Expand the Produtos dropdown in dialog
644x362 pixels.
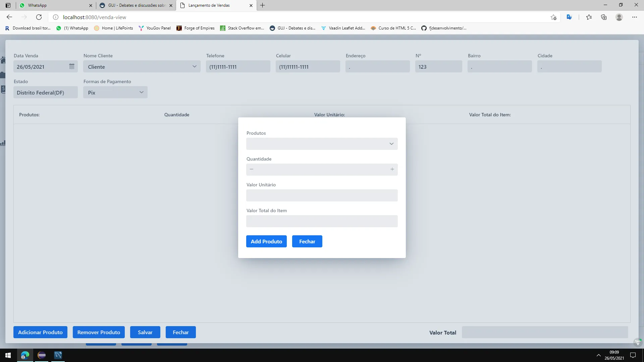(x=391, y=144)
